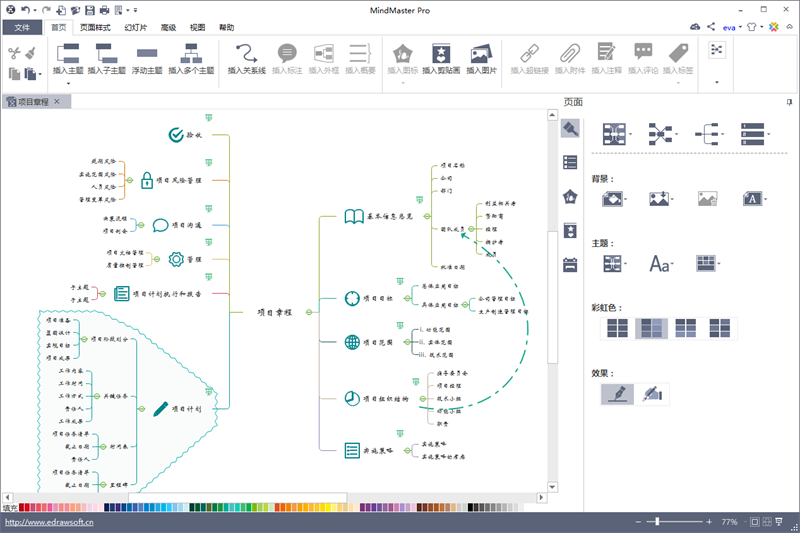Click Insert Multiple Topics (插入多个主题) icon

[x=191, y=53]
